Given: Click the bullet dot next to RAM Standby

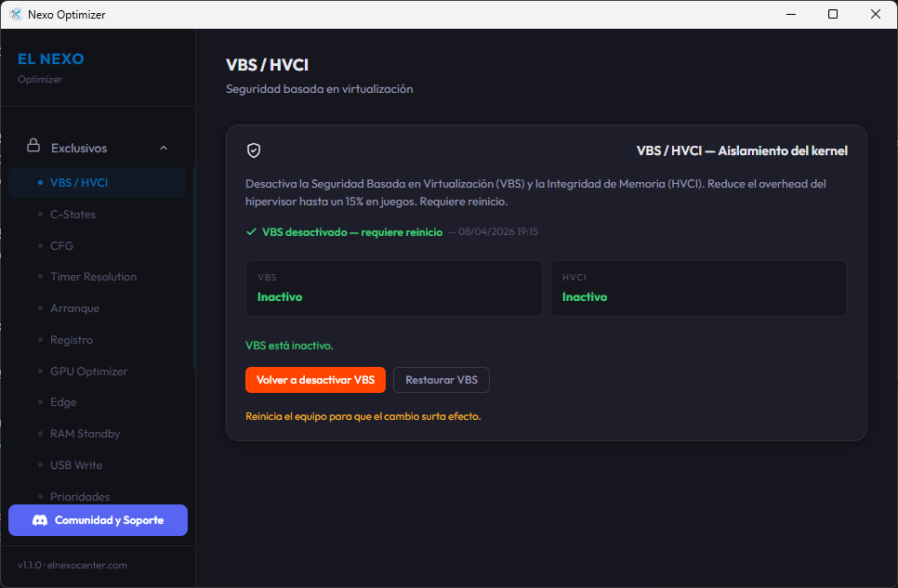Looking at the screenshot, I should 38,433.
